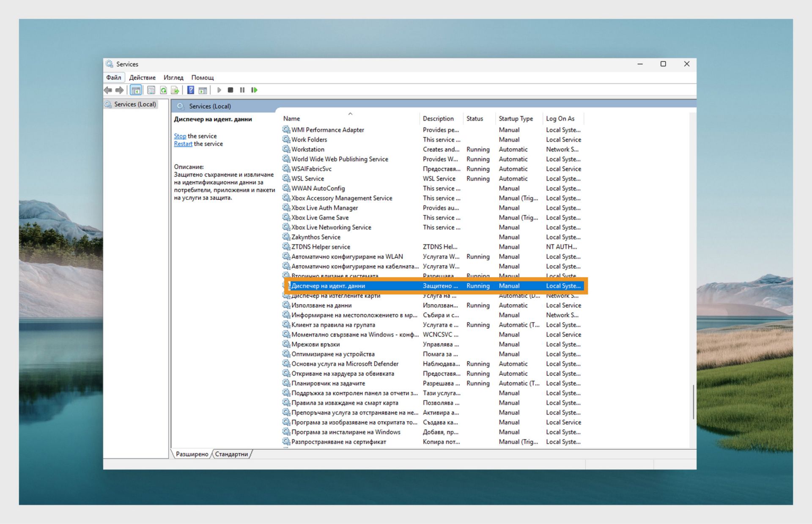Click the Back arrow toolbar icon
This screenshot has width=812, height=524.
108,90
